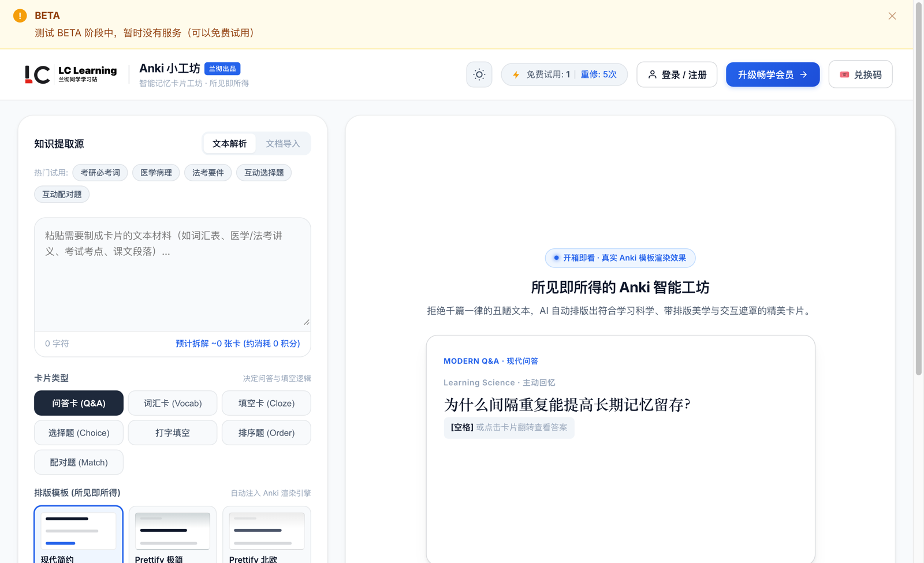This screenshot has width=924, height=563.
Task: Select 排序题 (Order) card type
Action: coord(266,433)
